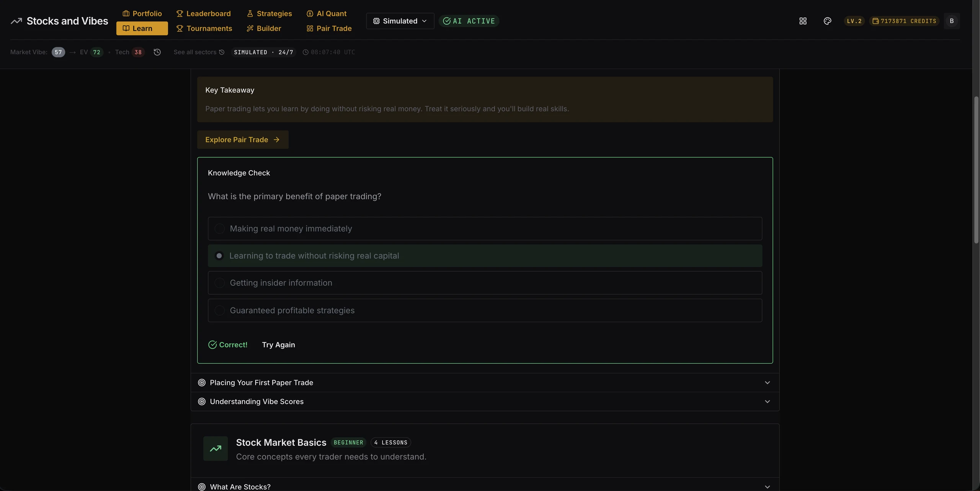This screenshot has height=491, width=980.
Task: Click Try Again button
Action: (x=278, y=345)
